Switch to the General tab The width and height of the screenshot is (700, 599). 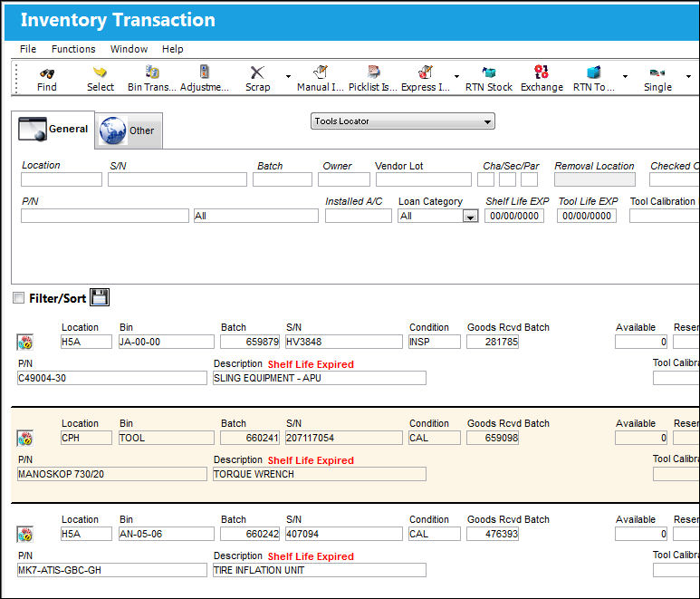pos(53,130)
